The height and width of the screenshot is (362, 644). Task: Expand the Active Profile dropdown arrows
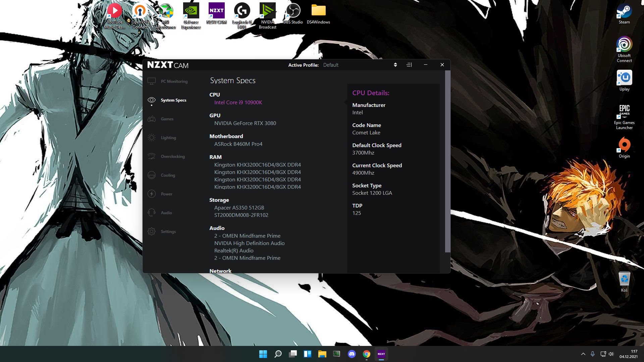tap(395, 65)
